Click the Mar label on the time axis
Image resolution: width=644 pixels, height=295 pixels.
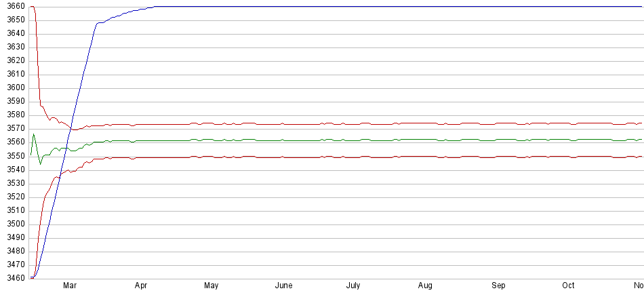pos(69,286)
